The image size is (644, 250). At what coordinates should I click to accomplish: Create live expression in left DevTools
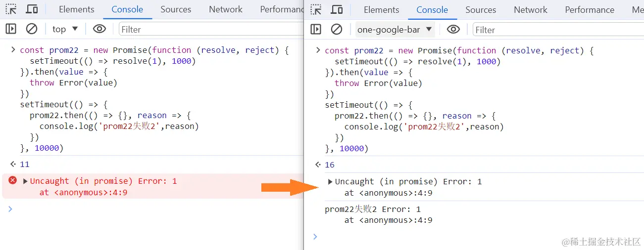click(99, 29)
